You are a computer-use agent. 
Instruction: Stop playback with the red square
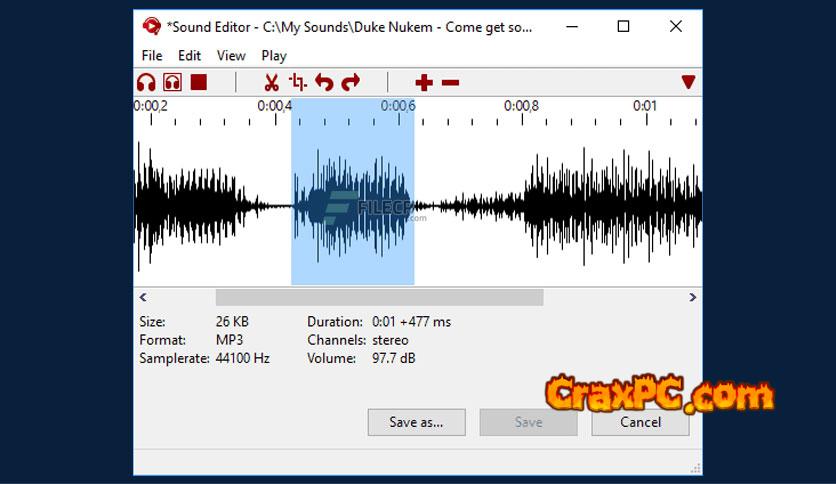pyautogui.click(x=199, y=83)
